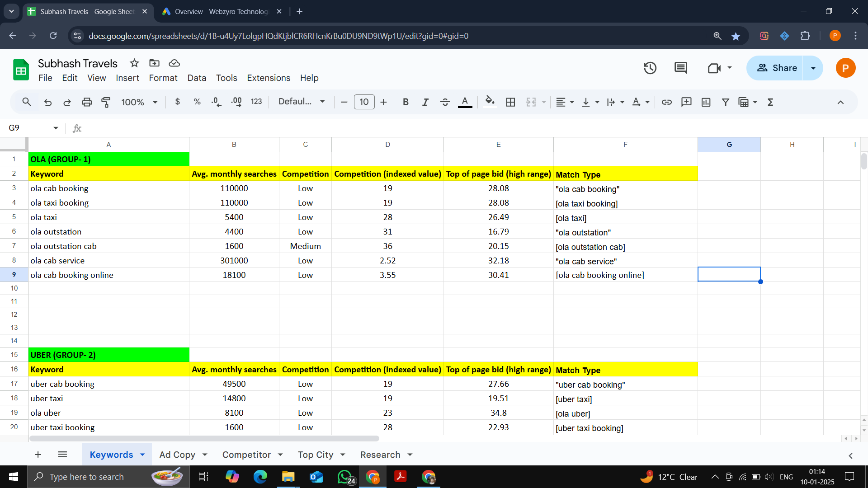Star the Subhash Travels document
868x488 pixels.
pos(134,63)
